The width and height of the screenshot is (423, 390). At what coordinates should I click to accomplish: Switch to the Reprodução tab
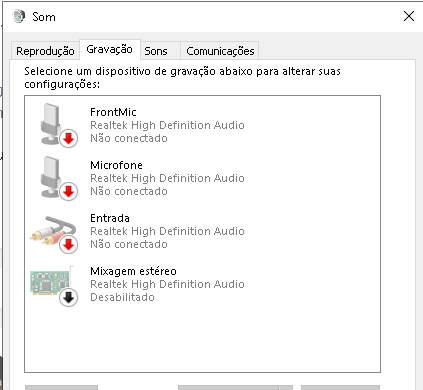[45, 51]
